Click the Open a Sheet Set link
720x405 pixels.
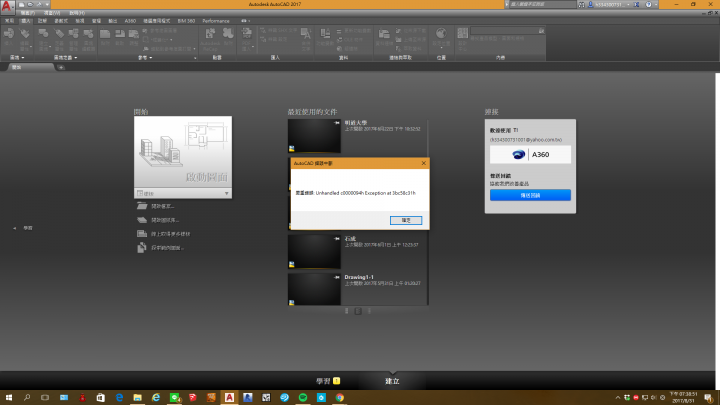pyautogui.click(x=158, y=220)
